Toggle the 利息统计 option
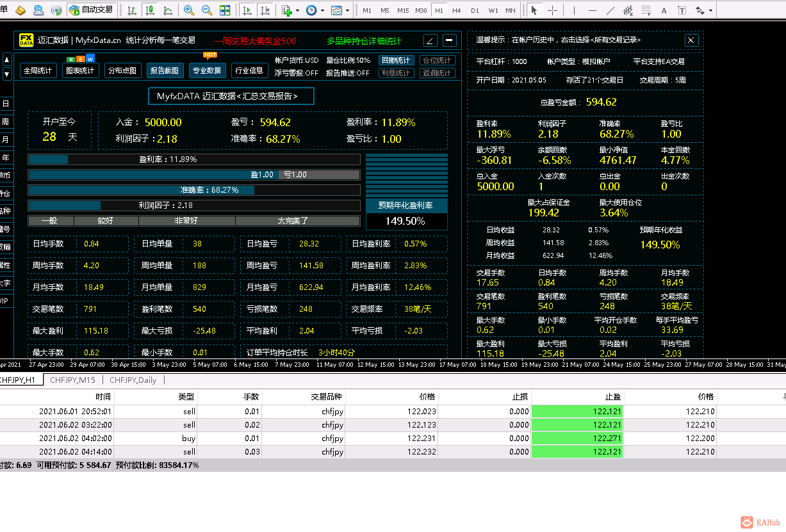The image size is (786, 532). [x=395, y=73]
